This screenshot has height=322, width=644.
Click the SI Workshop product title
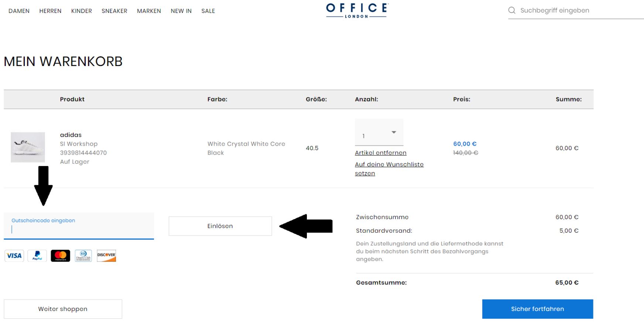79,144
